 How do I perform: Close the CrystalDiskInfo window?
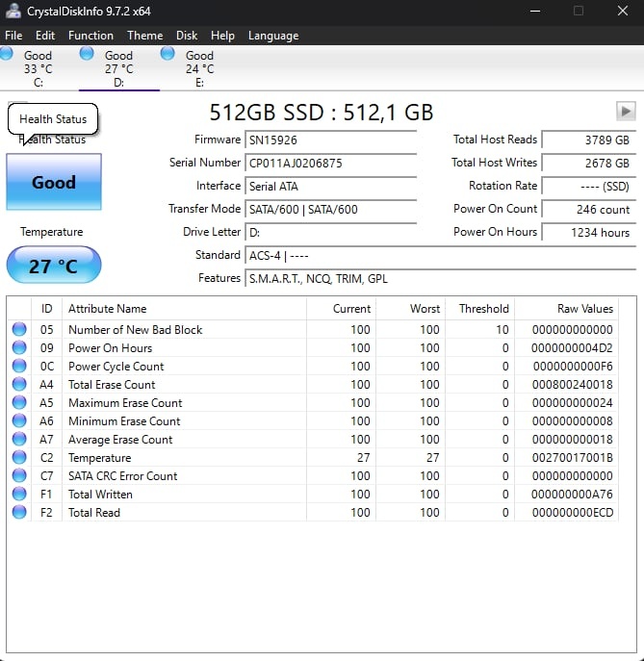(x=623, y=11)
